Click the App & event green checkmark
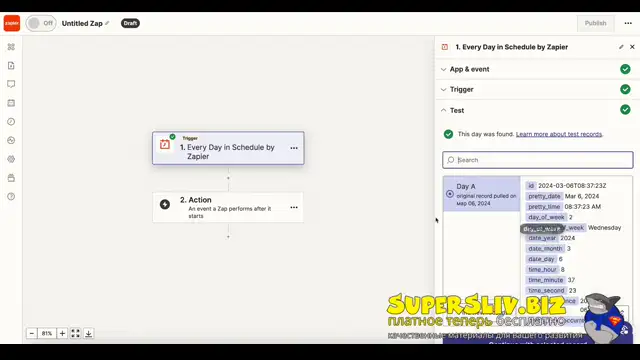 click(x=625, y=69)
